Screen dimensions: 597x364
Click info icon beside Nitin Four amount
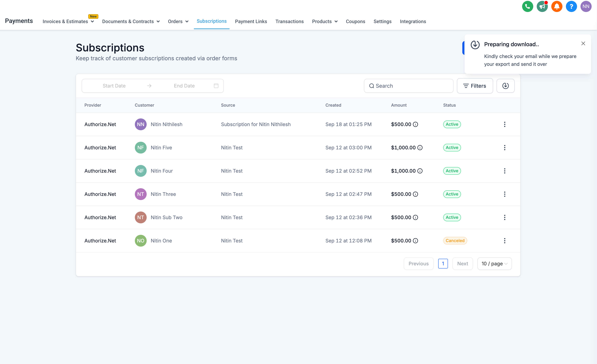[x=420, y=171]
